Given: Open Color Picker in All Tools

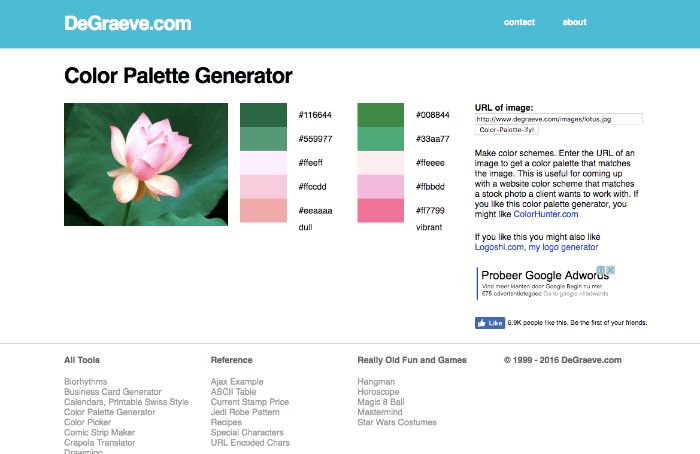Looking at the screenshot, I should [x=88, y=422].
